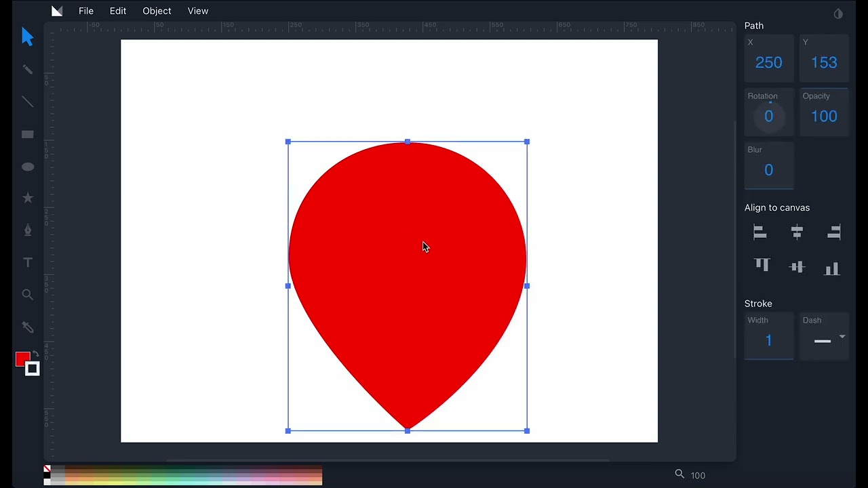Align object to vertical middle of canvas

click(797, 267)
